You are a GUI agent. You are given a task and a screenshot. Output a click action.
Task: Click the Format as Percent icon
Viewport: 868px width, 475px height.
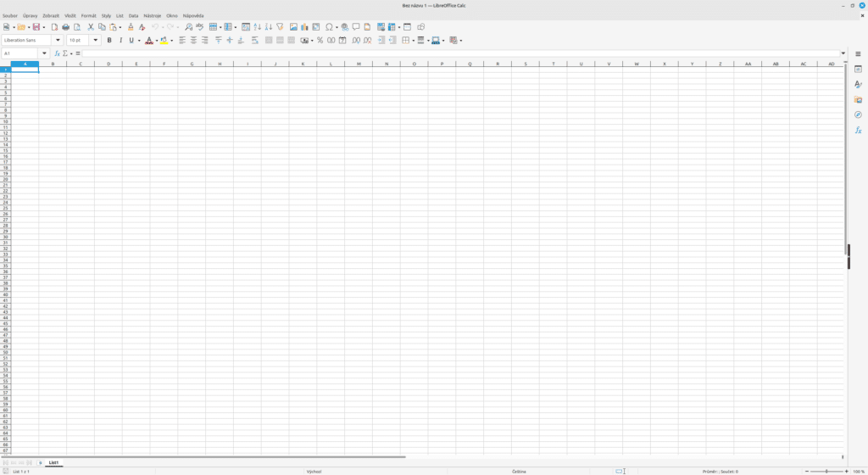click(320, 40)
